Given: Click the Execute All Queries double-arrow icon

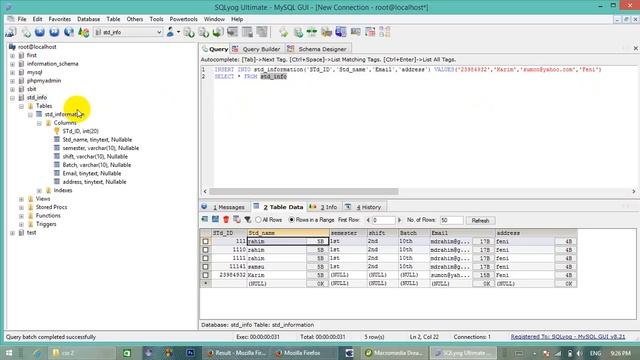Looking at the screenshot, I should [54, 32].
